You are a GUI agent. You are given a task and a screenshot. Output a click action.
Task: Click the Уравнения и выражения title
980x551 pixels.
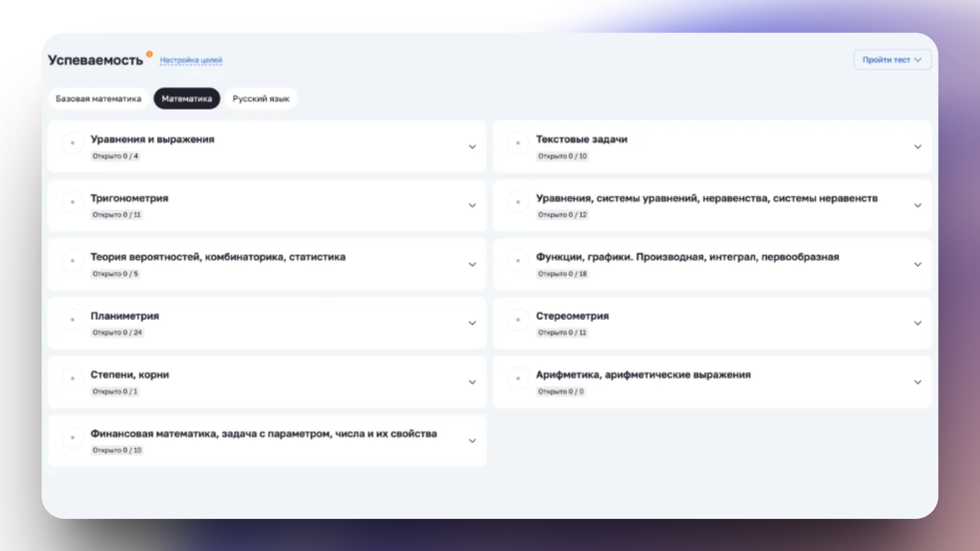pyautogui.click(x=153, y=139)
